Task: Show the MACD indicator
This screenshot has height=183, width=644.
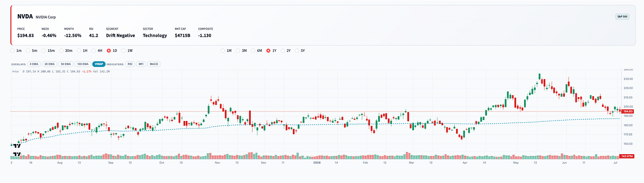Action: pyautogui.click(x=153, y=64)
